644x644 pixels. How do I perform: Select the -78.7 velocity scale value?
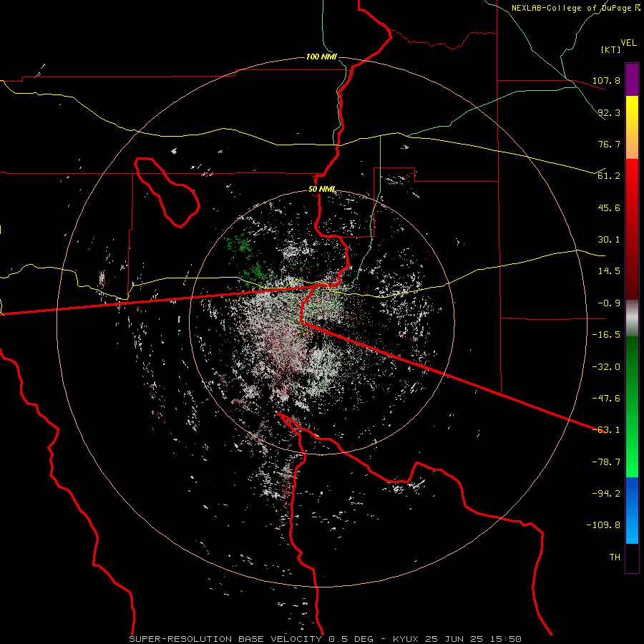pos(606,462)
